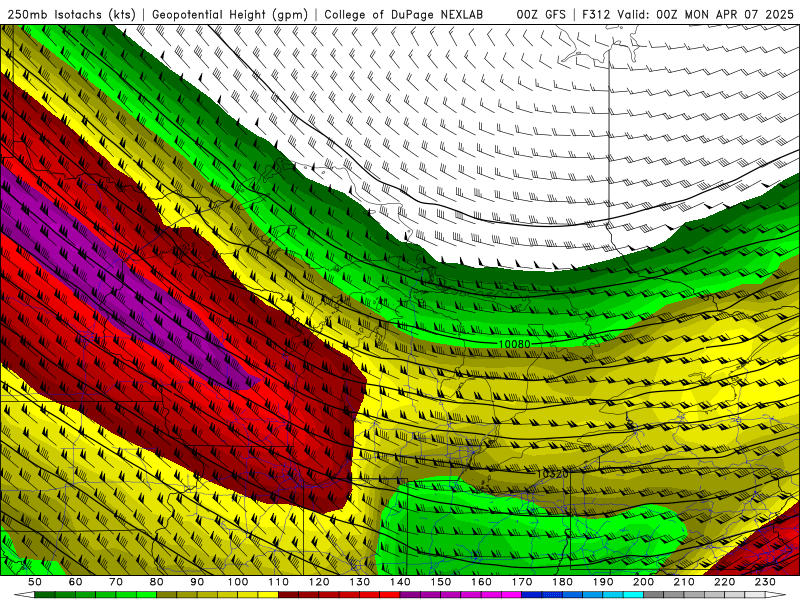Viewport: 800px width, 600px height.
Task: Click the 140 knots colorbar label
Action: (400, 581)
